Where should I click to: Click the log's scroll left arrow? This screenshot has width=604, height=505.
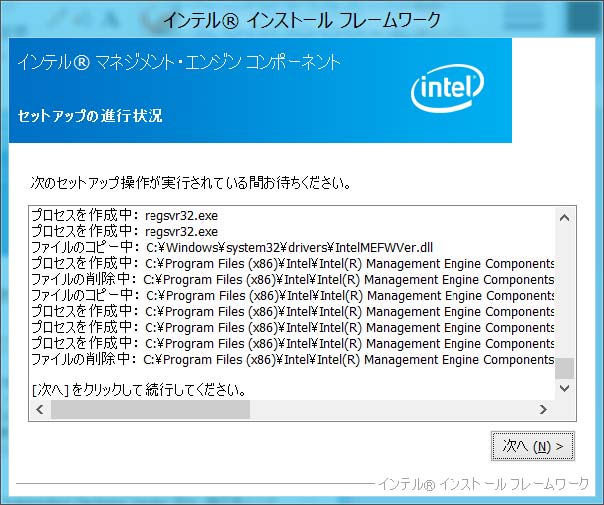coord(40,409)
